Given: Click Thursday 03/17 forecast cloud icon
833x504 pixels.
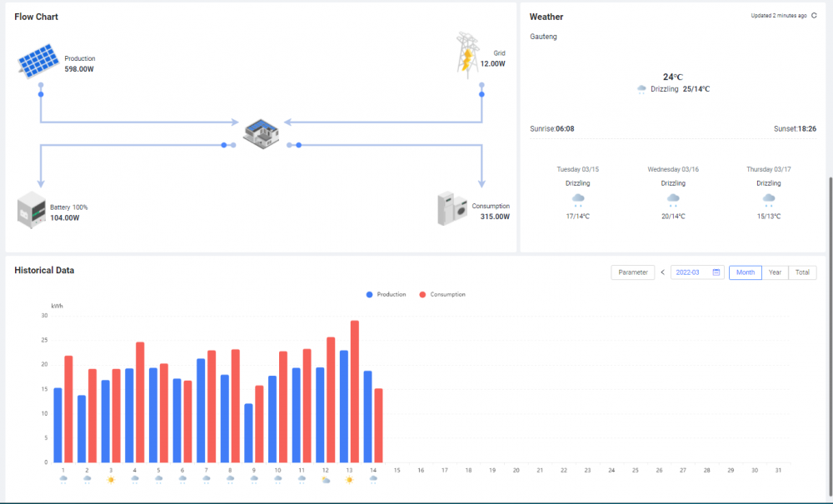Looking at the screenshot, I should point(769,200).
